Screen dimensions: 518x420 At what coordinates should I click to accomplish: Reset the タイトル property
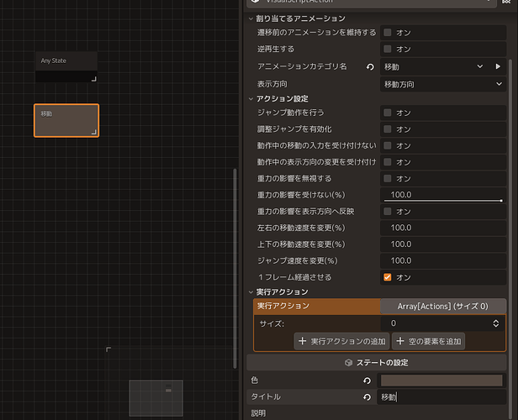click(x=367, y=397)
